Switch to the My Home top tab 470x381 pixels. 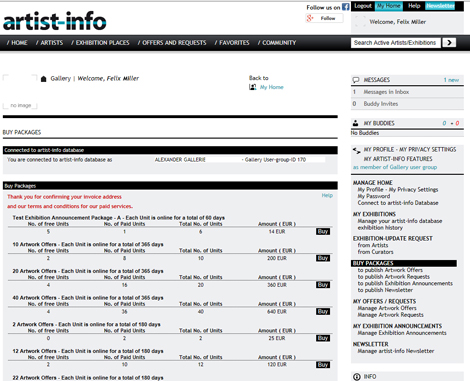[x=389, y=6]
